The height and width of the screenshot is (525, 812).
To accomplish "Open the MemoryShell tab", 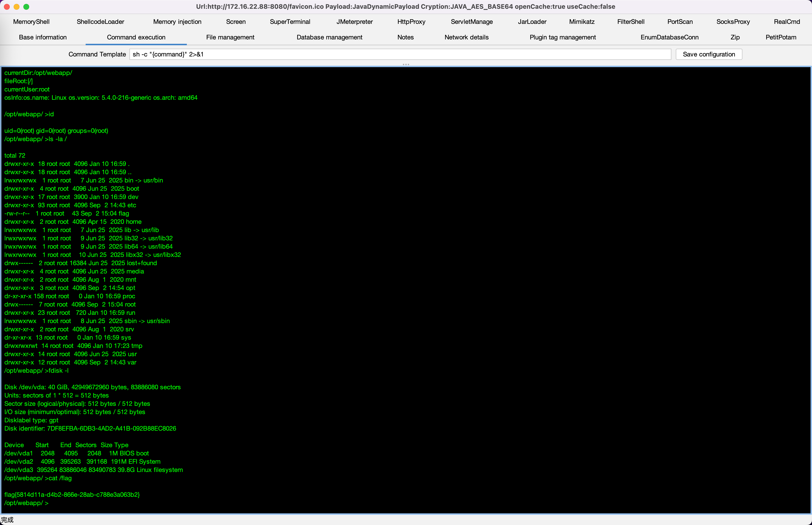I will tap(31, 21).
